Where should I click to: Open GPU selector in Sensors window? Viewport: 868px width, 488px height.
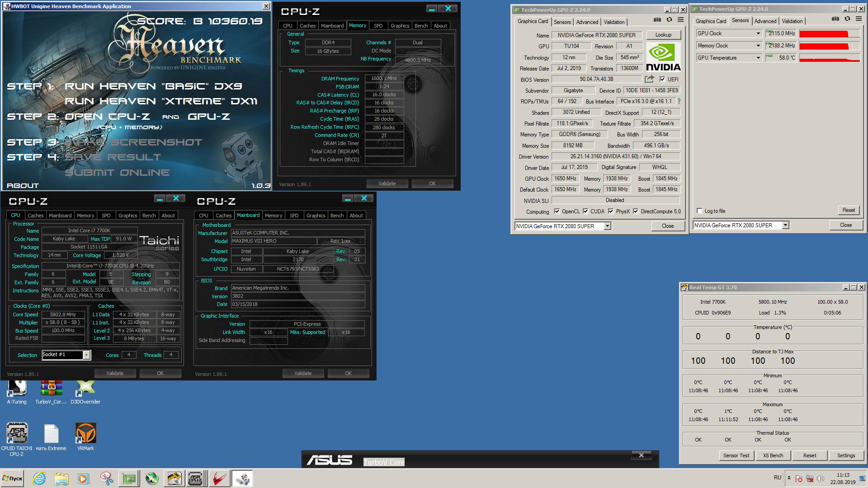pos(741,225)
